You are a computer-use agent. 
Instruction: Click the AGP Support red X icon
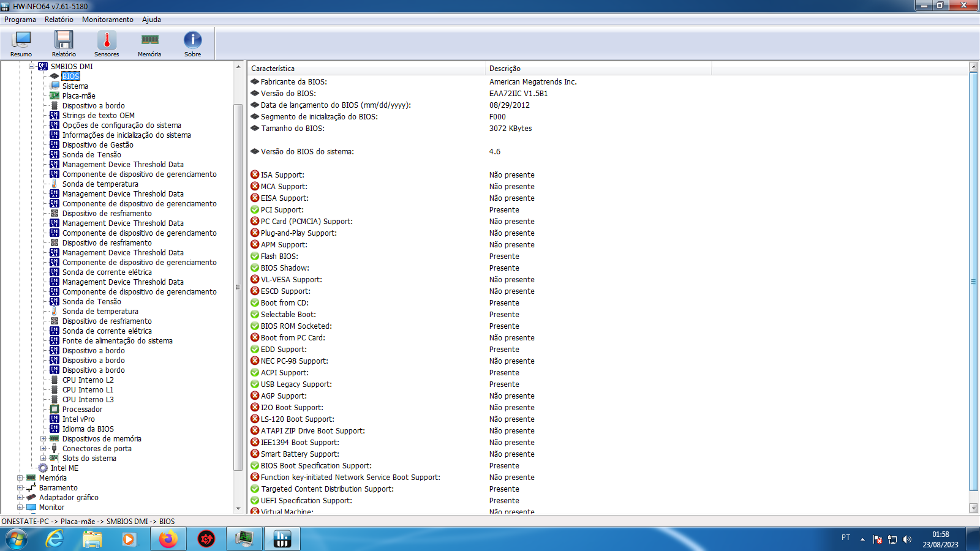[x=255, y=395]
